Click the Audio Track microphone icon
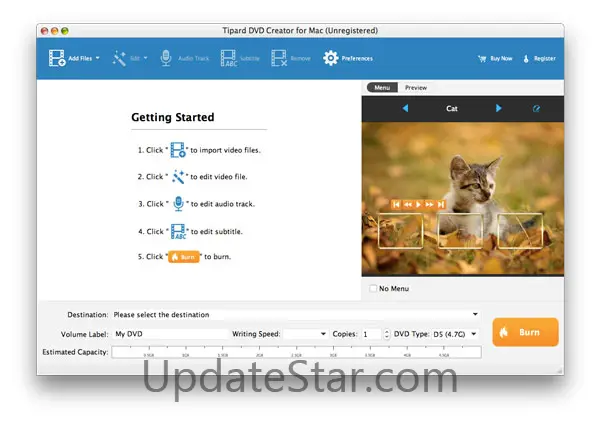Image resolution: width=600 pixels, height=424 pixels. 166,58
